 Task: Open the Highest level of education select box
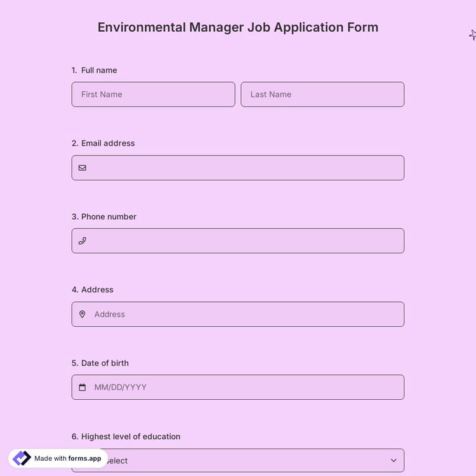point(254,461)
